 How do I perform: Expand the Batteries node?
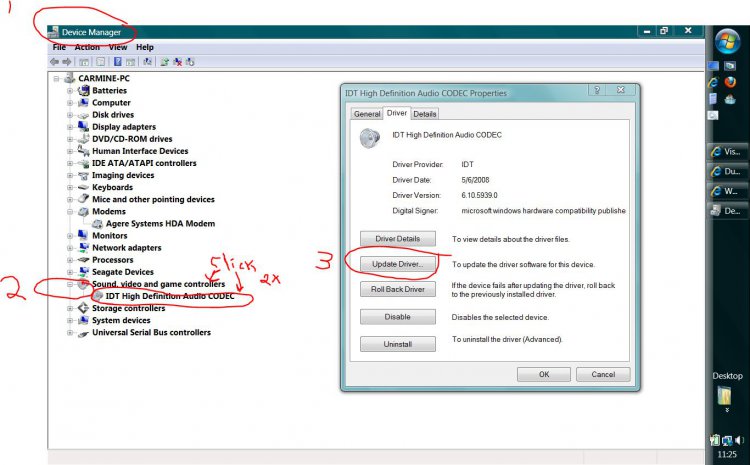pos(70,90)
